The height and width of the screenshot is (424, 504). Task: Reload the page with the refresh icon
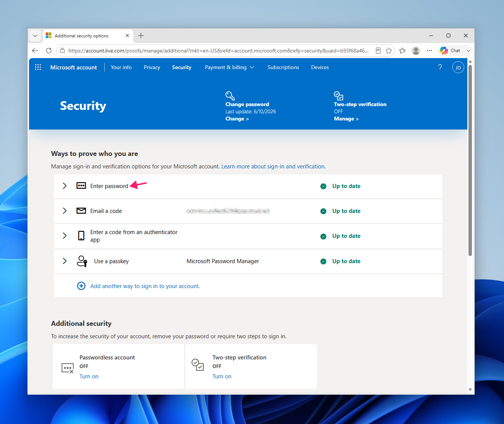[49, 51]
